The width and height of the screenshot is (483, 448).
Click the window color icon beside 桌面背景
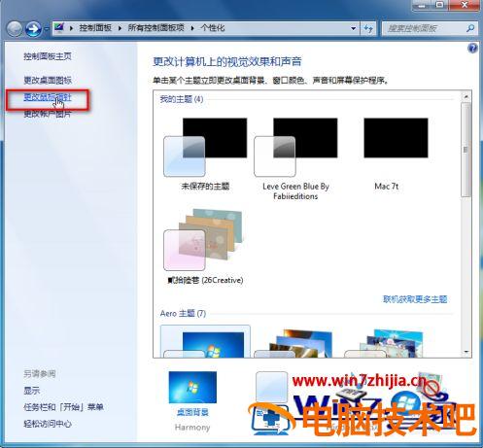coord(271,387)
